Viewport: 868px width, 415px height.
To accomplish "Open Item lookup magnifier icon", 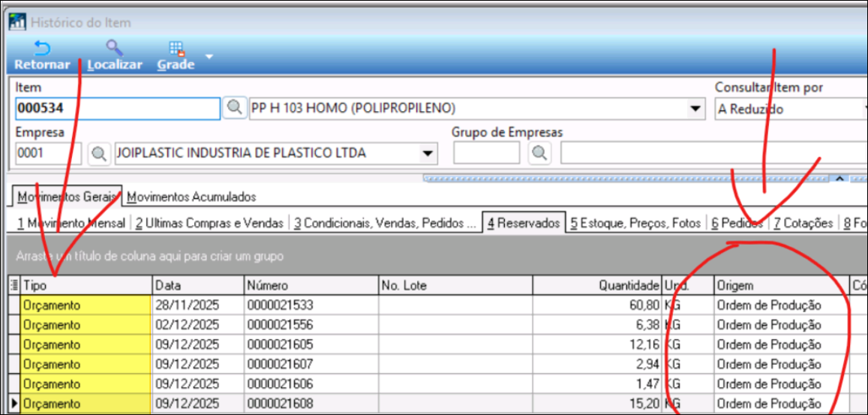I will 235,109.
